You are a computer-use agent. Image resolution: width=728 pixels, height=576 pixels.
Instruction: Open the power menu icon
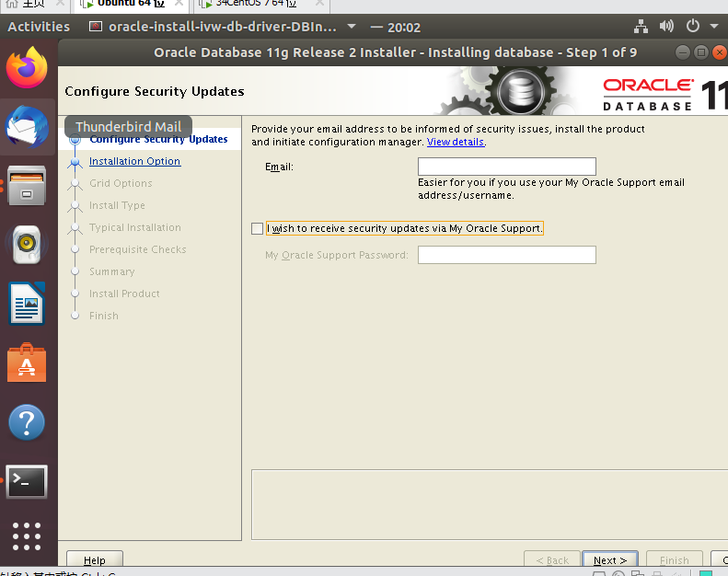click(x=693, y=26)
